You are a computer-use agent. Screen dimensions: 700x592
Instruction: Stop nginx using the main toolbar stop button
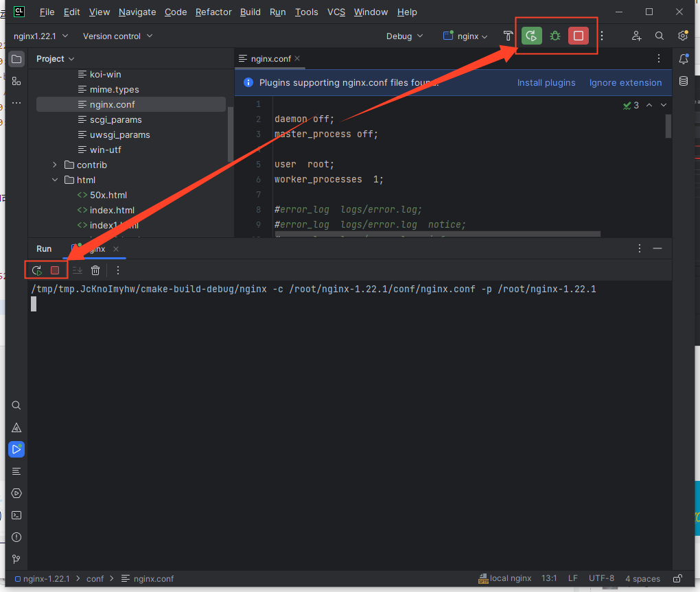pos(578,36)
